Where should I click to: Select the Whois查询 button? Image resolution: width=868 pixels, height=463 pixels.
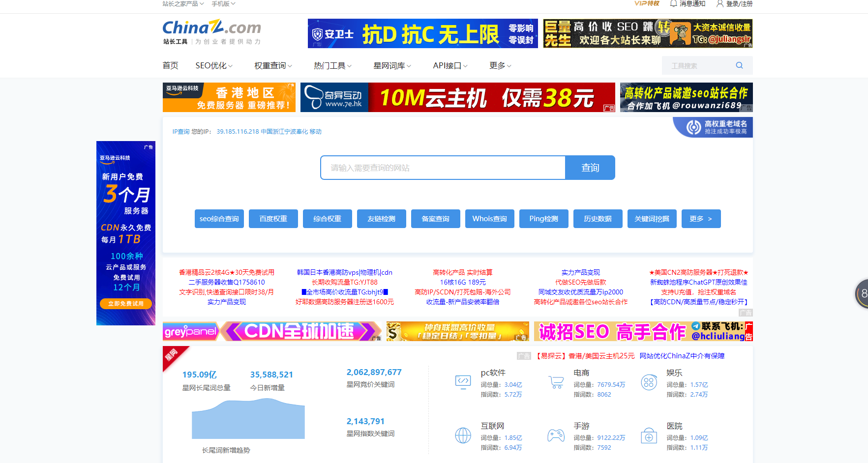[x=490, y=219]
